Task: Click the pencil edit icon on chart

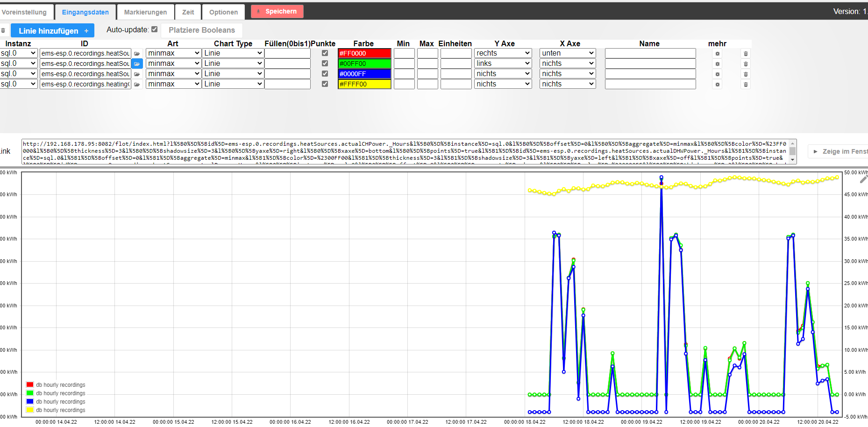Action: click(863, 179)
